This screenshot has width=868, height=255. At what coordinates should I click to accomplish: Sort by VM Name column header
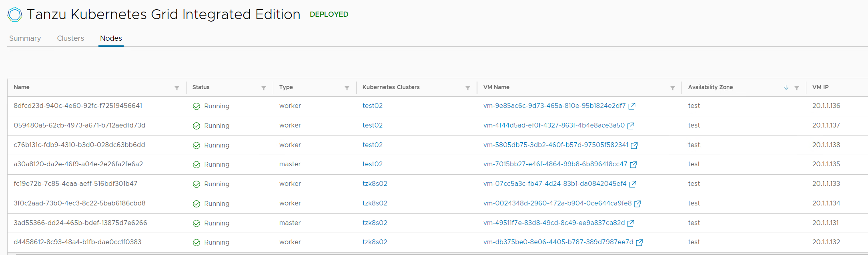(496, 87)
